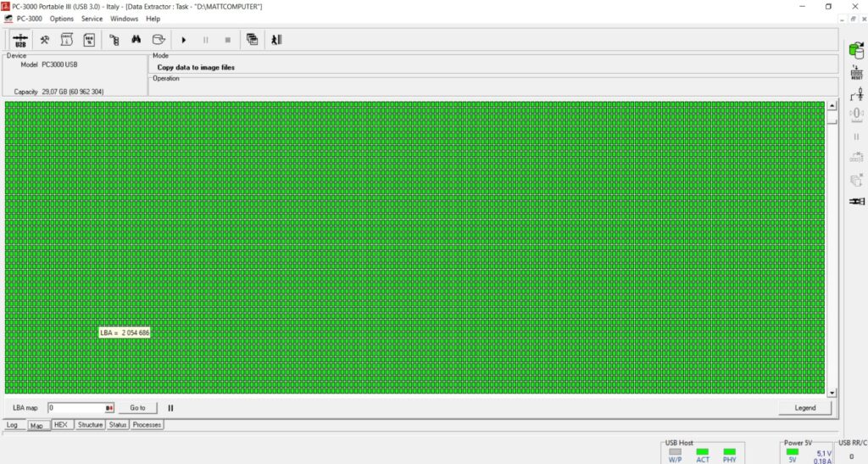Open the hammer-and-wrench utilities icon
This screenshot has width=868, height=464.
(45, 40)
